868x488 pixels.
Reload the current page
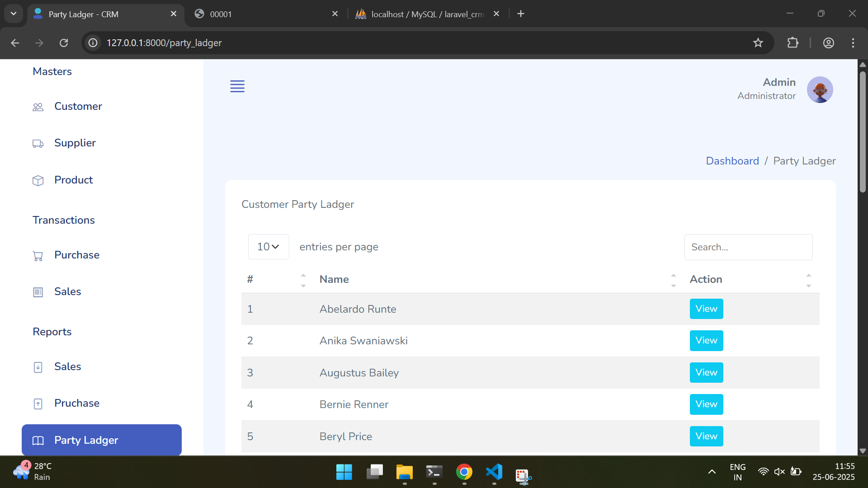click(64, 43)
